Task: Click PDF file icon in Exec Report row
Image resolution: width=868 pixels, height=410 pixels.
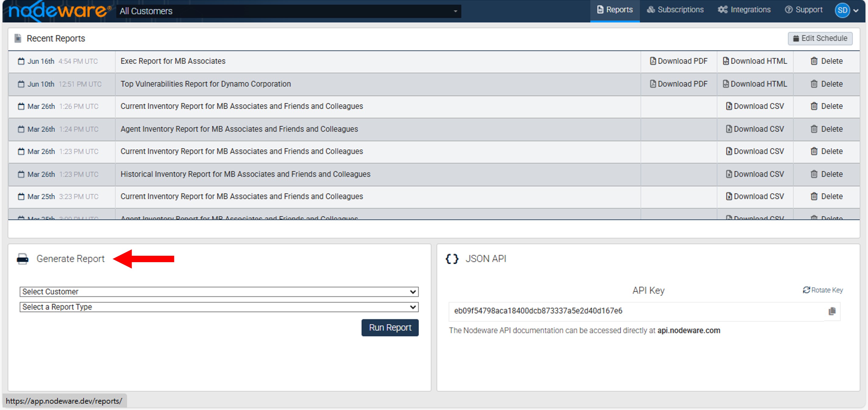Action: [x=653, y=61]
